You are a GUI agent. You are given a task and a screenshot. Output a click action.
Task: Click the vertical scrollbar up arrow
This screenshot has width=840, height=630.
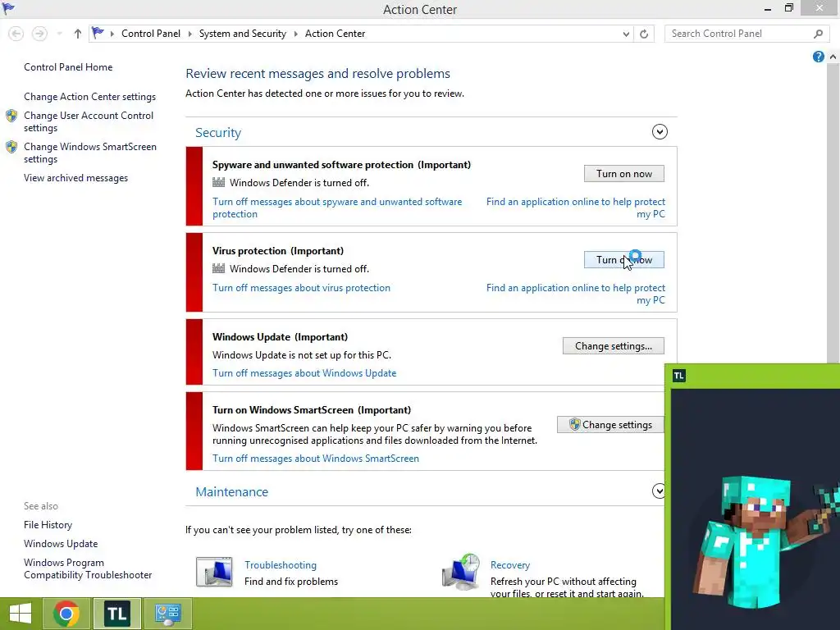pyautogui.click(x=833, y=57)
